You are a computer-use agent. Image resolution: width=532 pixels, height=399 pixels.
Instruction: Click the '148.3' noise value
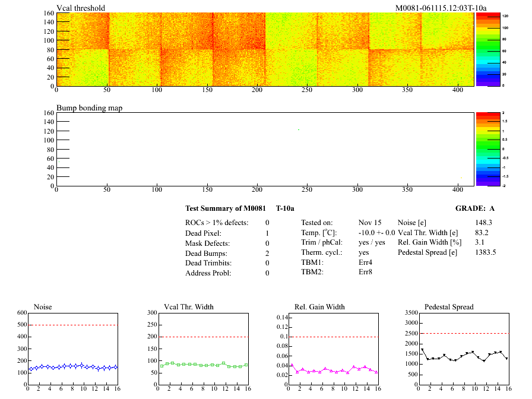tap(483, 223)
